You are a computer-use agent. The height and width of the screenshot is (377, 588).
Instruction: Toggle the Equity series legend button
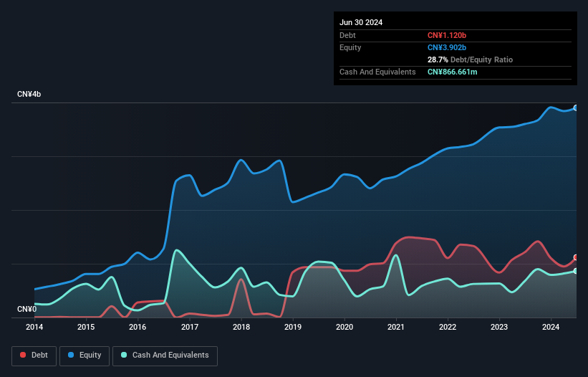tap(85, 355)
